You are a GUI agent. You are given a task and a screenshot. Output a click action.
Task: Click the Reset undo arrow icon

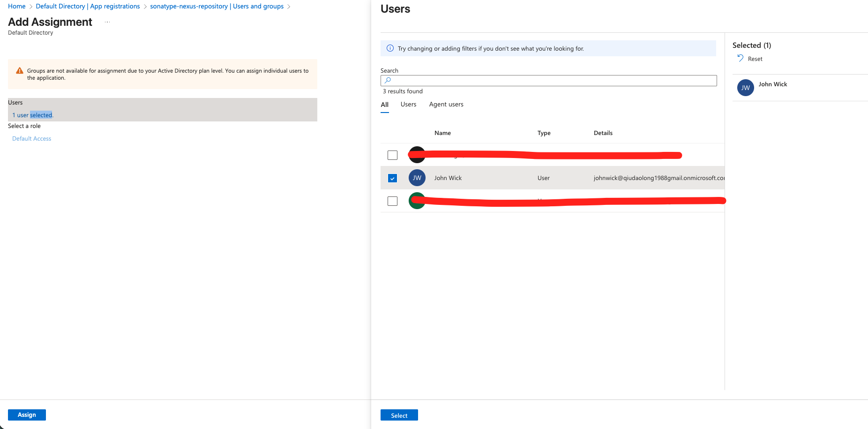[x=740, y=58]
